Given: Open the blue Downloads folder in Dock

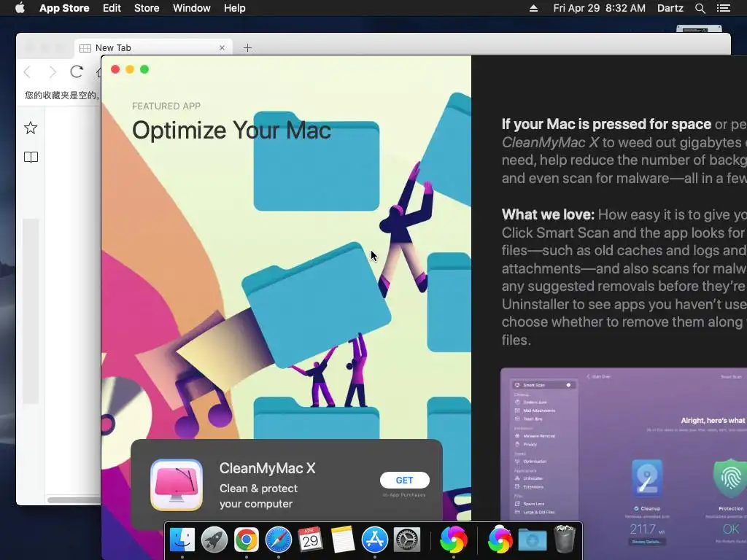Looking at the screenshot, I should 532,540.
